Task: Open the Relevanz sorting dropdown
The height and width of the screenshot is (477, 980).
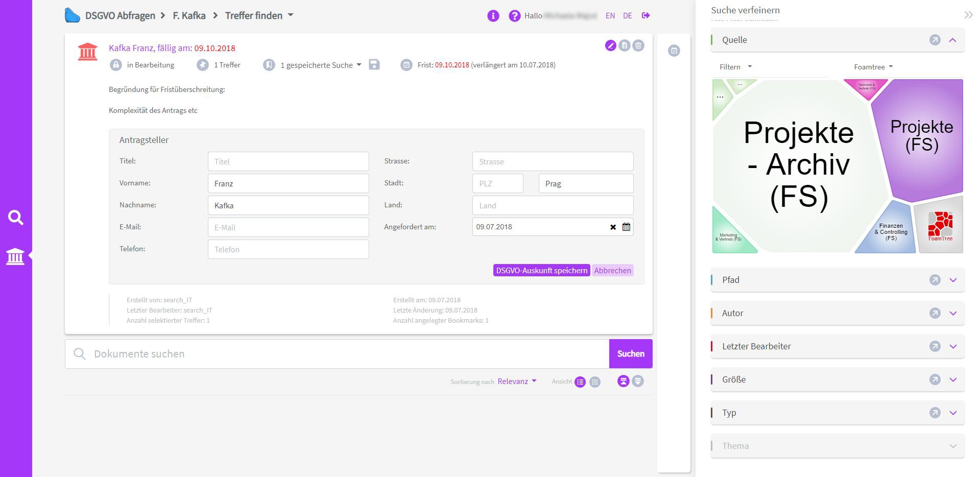Action: (x=517, y=381)
